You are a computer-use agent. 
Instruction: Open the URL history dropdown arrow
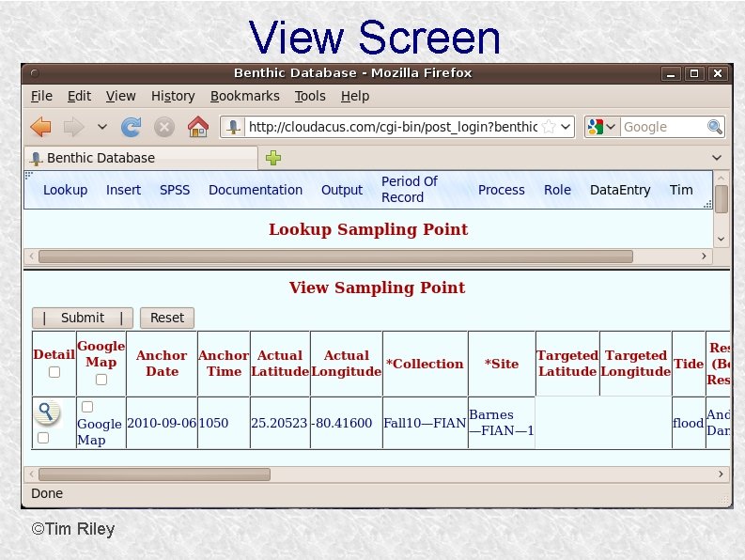click(x=566, y=127)
